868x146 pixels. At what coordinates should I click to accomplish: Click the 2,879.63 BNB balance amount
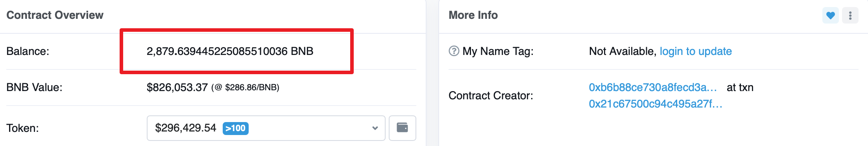click(230, 51)
